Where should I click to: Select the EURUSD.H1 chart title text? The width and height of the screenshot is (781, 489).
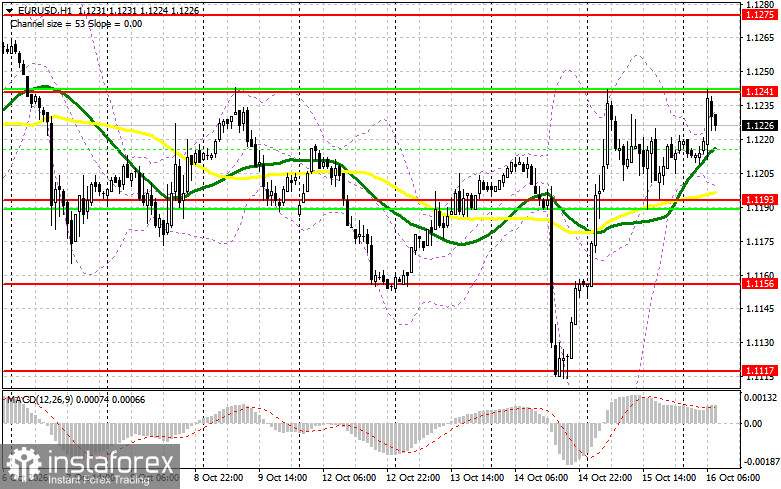[45, 10]
